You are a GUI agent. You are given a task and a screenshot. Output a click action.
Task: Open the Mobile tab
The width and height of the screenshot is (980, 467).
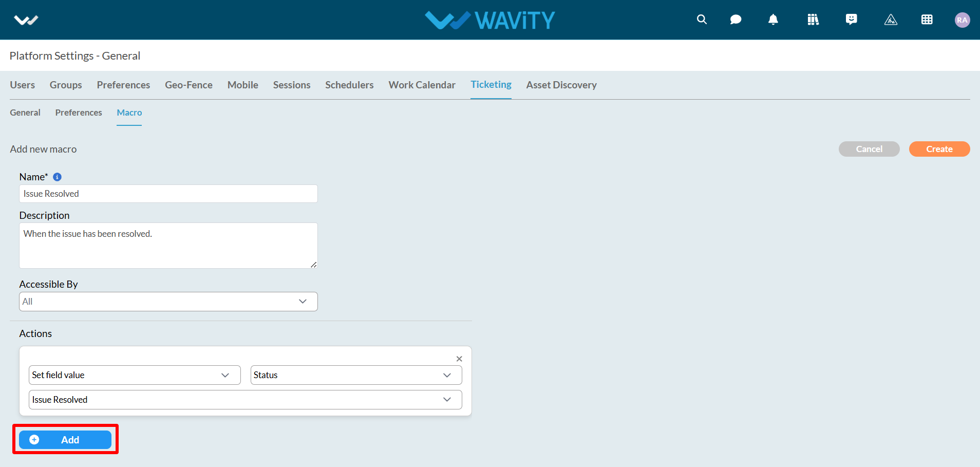[x=243, y=85]
